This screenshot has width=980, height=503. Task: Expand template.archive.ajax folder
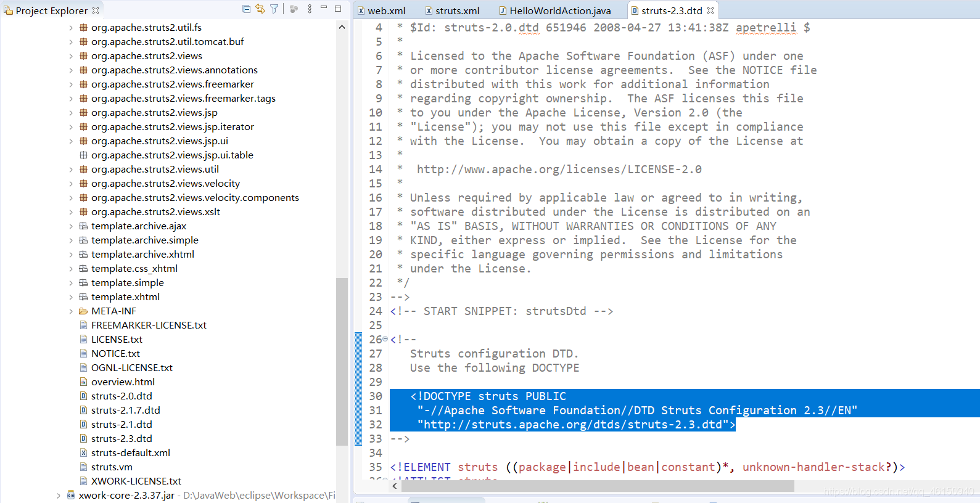click(71, 226)
